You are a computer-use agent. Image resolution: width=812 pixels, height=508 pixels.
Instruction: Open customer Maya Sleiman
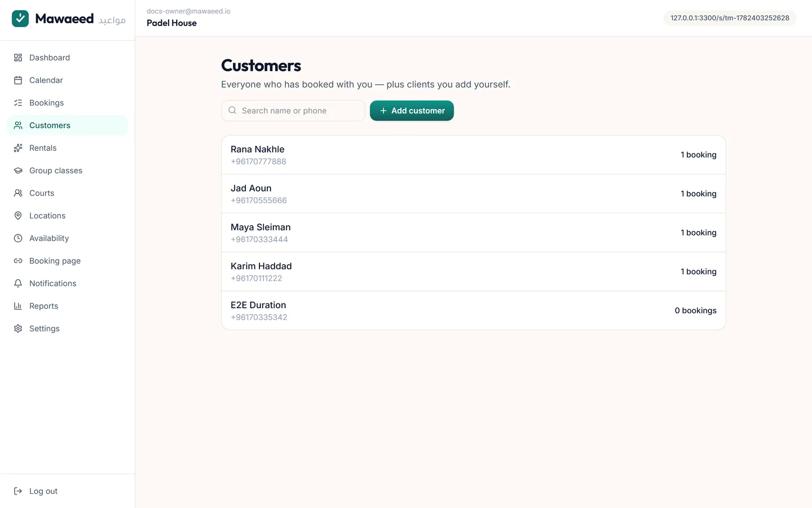pos(474,233)
